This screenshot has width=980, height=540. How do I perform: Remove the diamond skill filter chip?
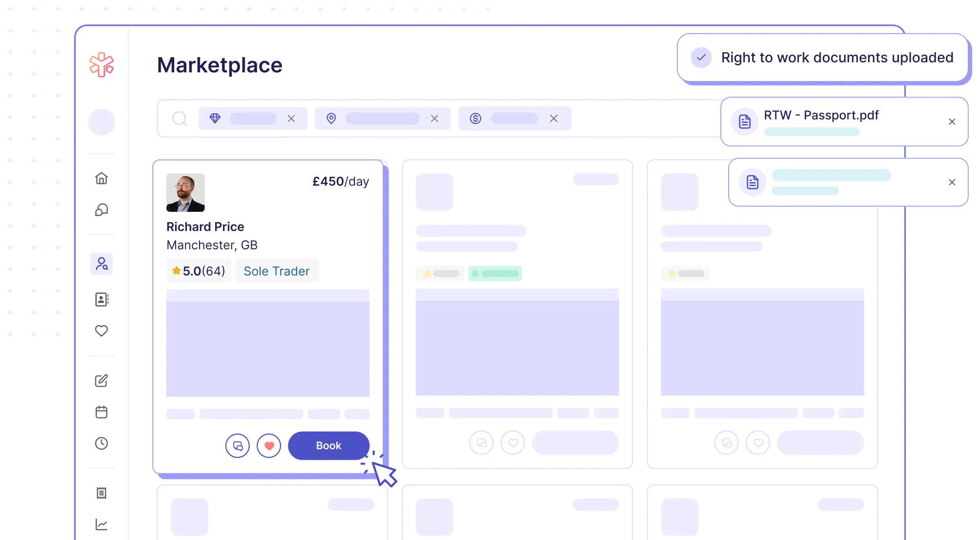[291, 119]
